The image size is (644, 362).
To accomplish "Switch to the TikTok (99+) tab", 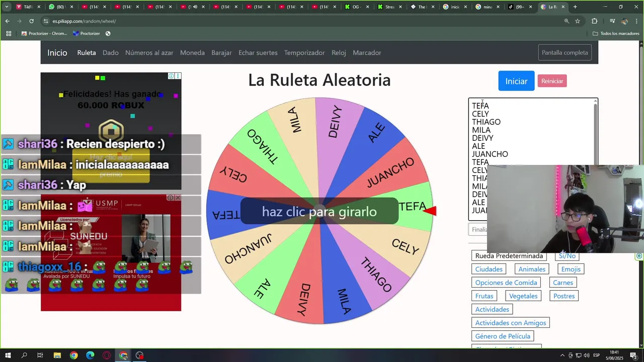I will pyautogui.click(x=520, y=7).
